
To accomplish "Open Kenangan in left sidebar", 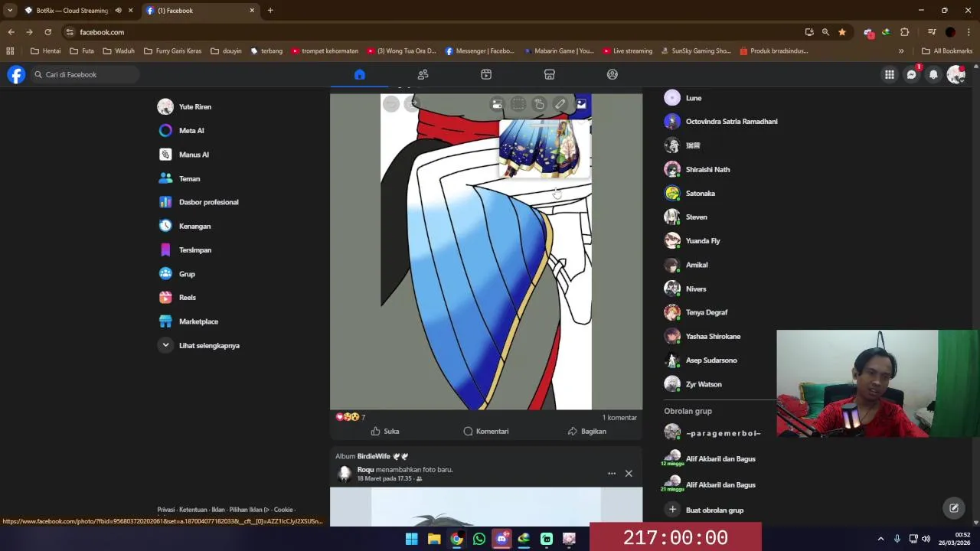I will (x=194, y=226).
